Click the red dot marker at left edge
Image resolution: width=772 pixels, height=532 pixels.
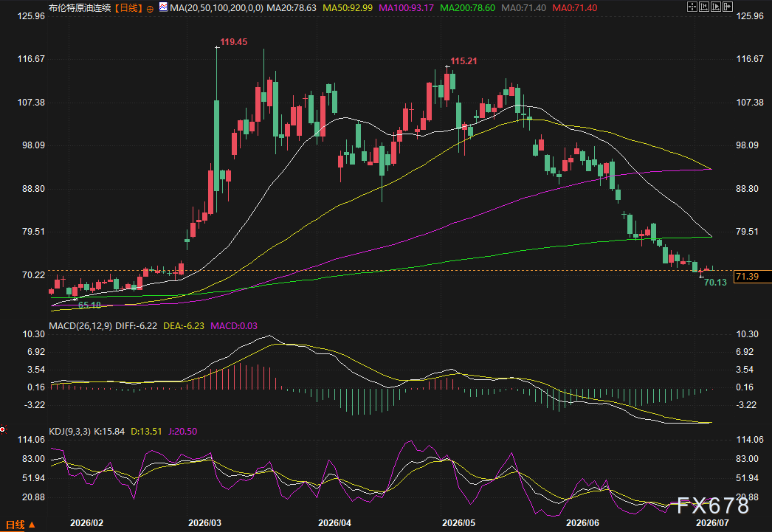point(2,430)
